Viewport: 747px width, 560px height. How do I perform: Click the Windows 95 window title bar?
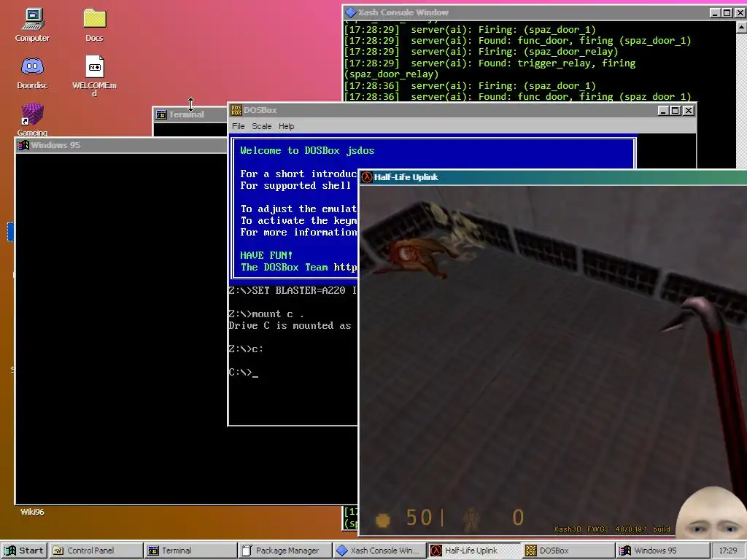pyautogui.click(x=122, y=145)
